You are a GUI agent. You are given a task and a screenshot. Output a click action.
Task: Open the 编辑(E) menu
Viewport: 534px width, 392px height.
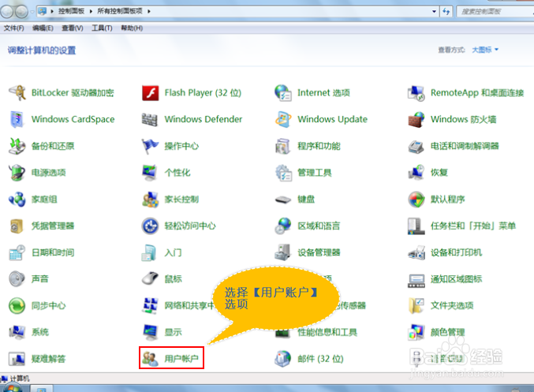point(43,28)
